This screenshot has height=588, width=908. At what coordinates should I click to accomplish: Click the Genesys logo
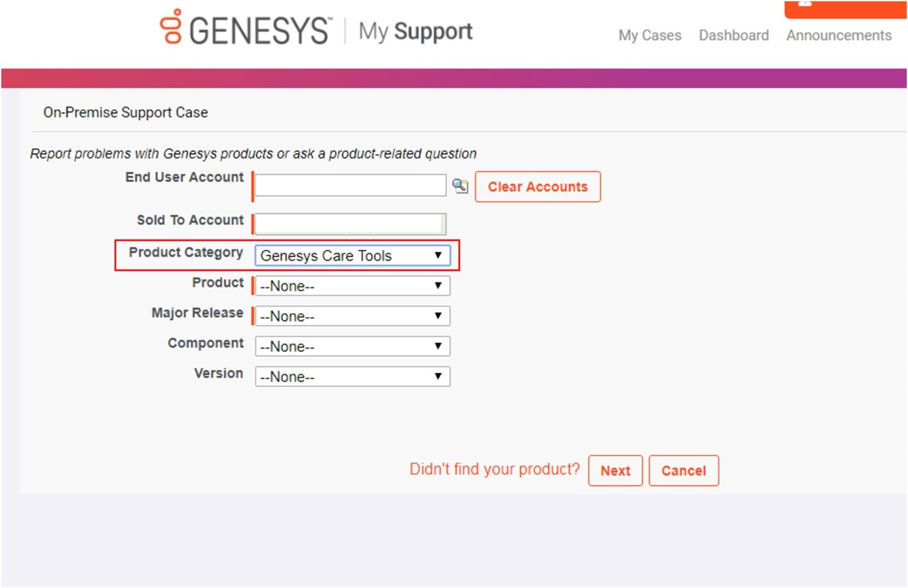244,29
